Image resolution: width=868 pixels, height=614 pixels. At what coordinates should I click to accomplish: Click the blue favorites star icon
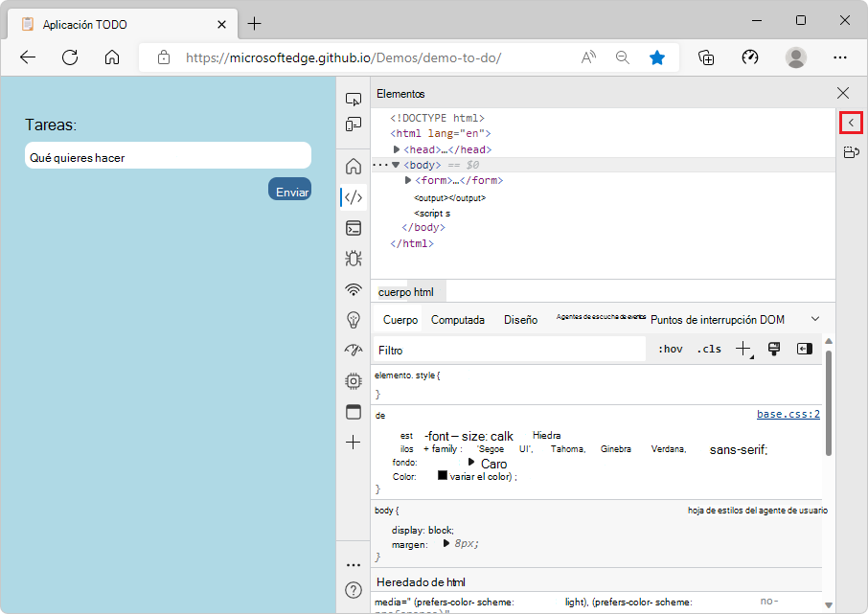[x=657, y=57]
